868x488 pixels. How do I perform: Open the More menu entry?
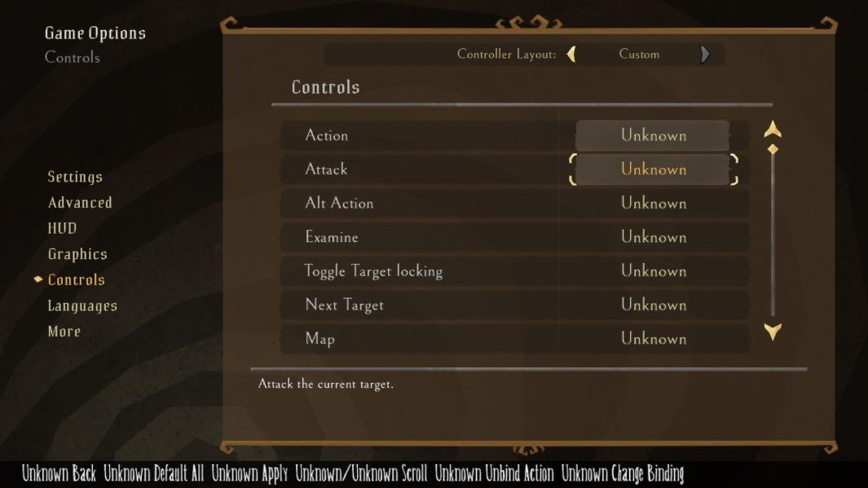point(64,332)
